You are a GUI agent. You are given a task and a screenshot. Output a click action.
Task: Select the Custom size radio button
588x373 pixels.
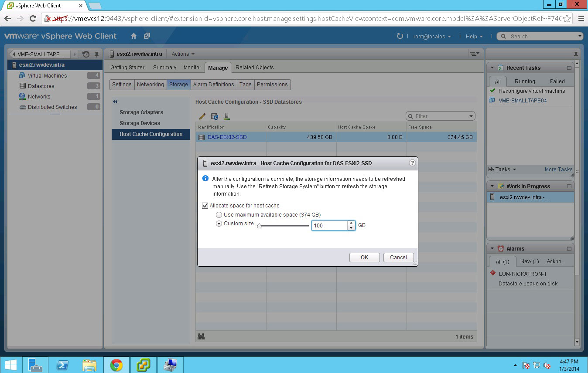point(219,224)
